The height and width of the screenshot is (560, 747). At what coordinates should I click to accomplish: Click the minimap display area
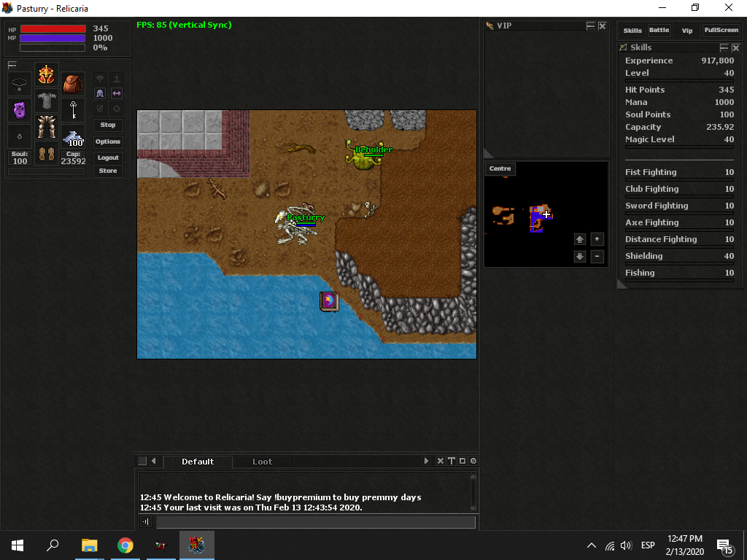pos(546,215)
